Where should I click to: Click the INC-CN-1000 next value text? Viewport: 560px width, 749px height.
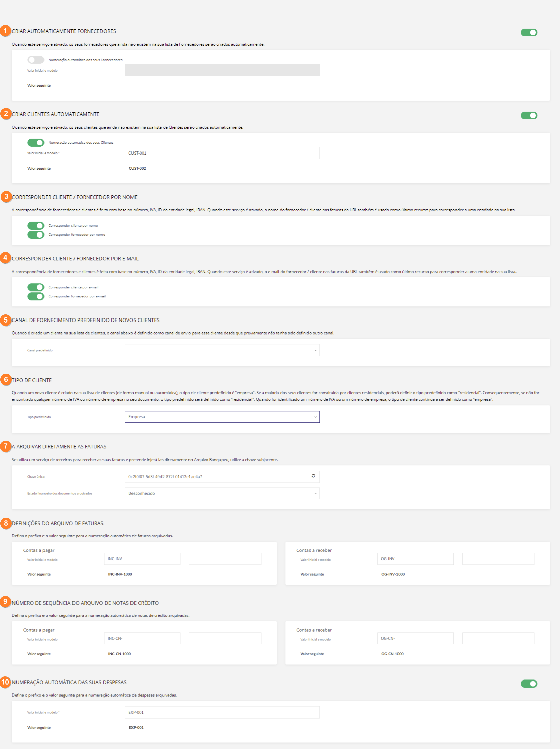tap(119, 654)
